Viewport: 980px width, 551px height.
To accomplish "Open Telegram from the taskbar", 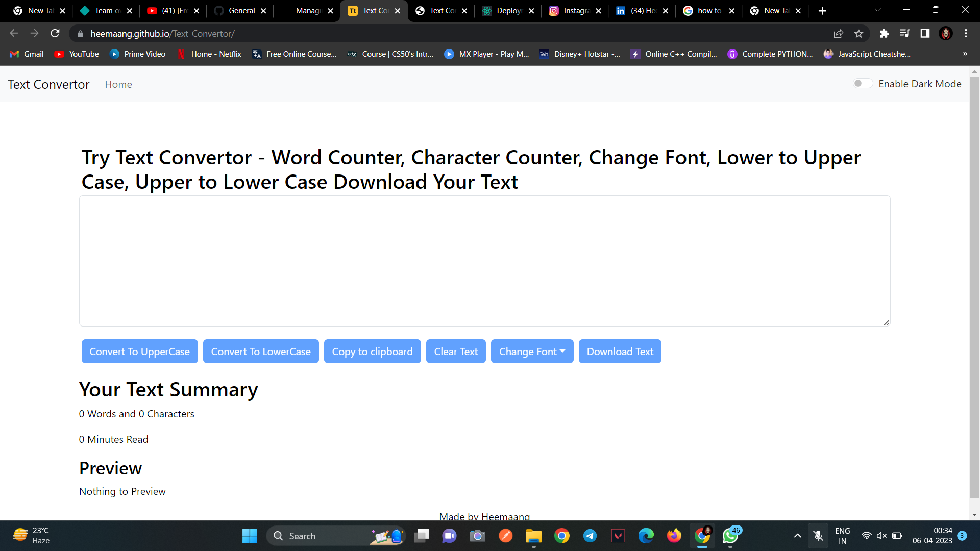I will pyautogui.click(x=590, y=536).
